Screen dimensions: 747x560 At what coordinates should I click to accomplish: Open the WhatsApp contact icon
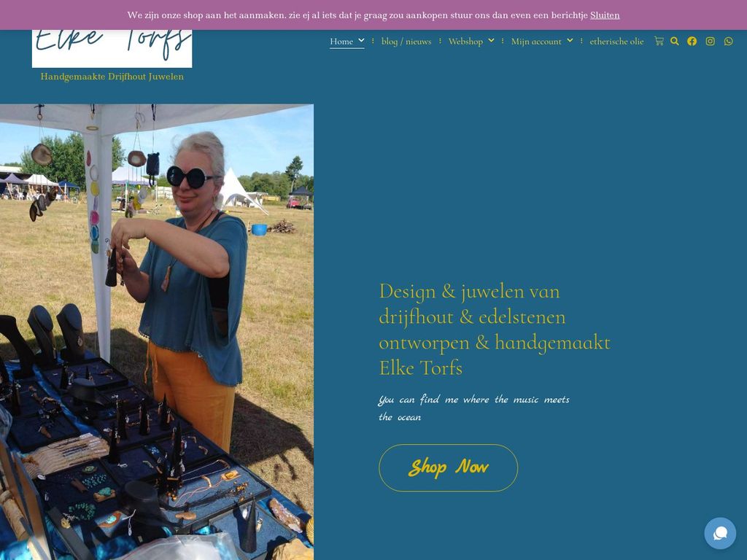[x=729, y=41]
